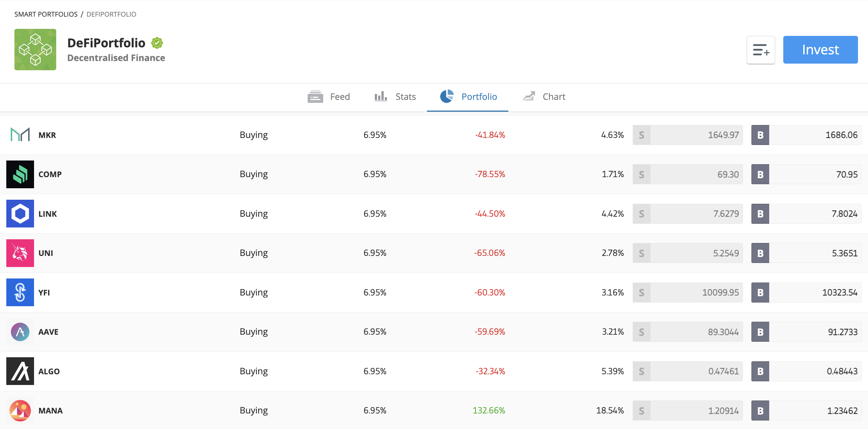Click the MANA coin logo
The image size is (868, 429).
point(20,411)
